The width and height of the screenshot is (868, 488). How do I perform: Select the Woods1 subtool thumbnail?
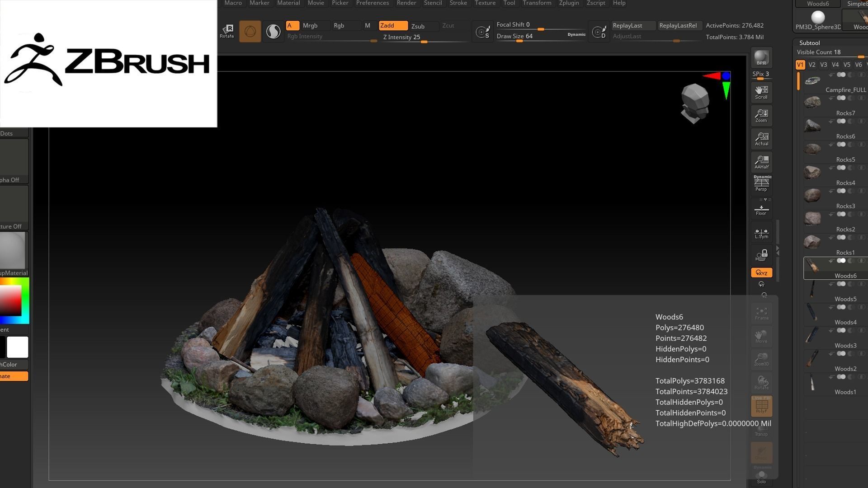(812, 382)
